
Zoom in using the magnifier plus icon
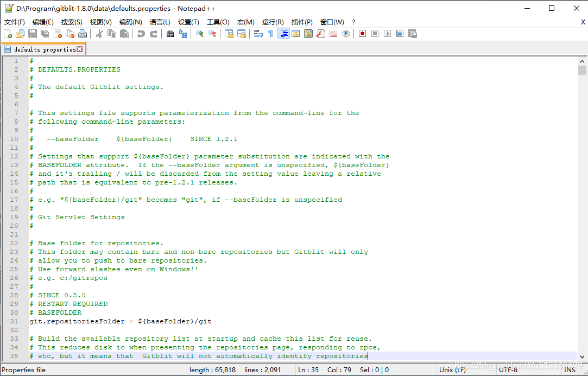[199, 34]
